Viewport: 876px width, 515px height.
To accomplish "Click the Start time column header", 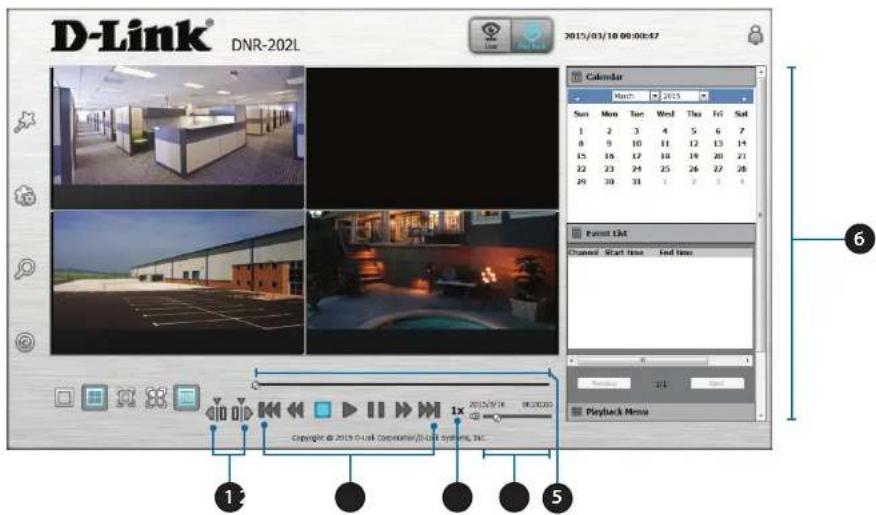I will pos(624,252).
